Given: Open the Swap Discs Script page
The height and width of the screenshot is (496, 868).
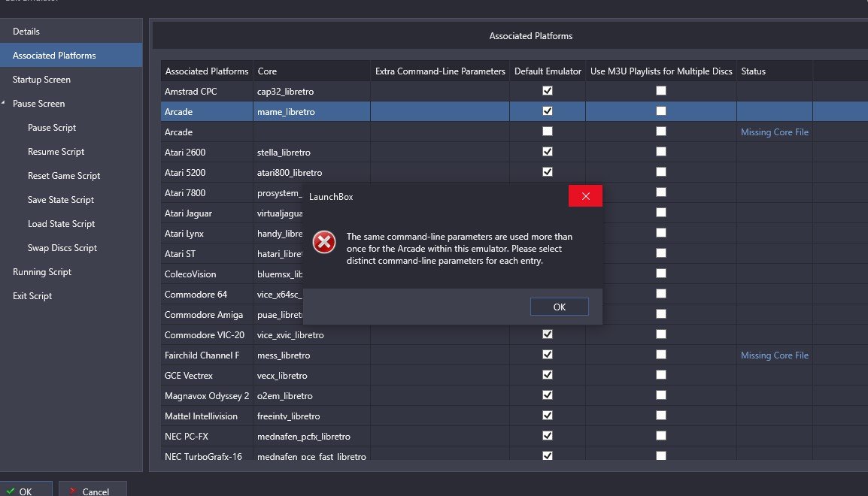Looking at the screenshot, I should 62,248.
